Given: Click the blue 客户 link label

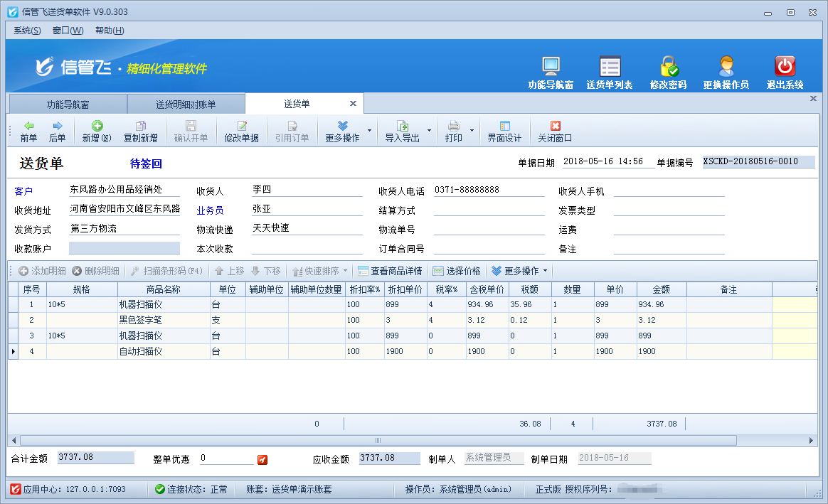Looking at the screenshot, I should (x=23, y=191).
